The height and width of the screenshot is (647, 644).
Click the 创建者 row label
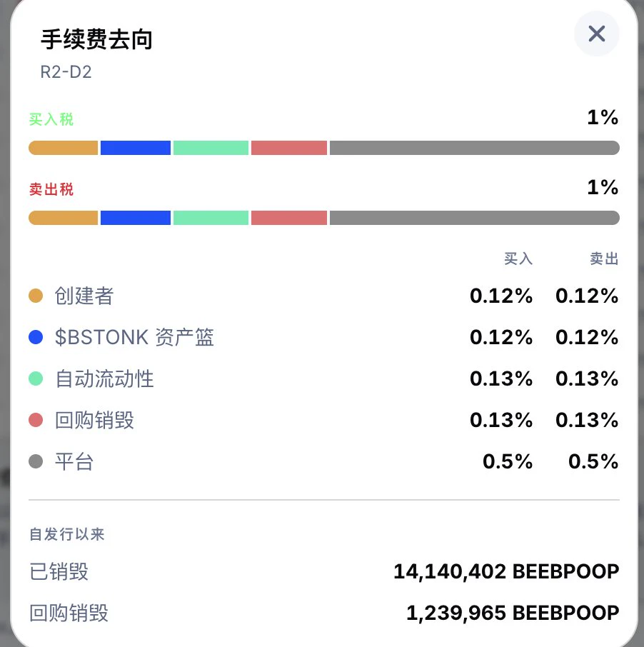click(x=84, y=296)
